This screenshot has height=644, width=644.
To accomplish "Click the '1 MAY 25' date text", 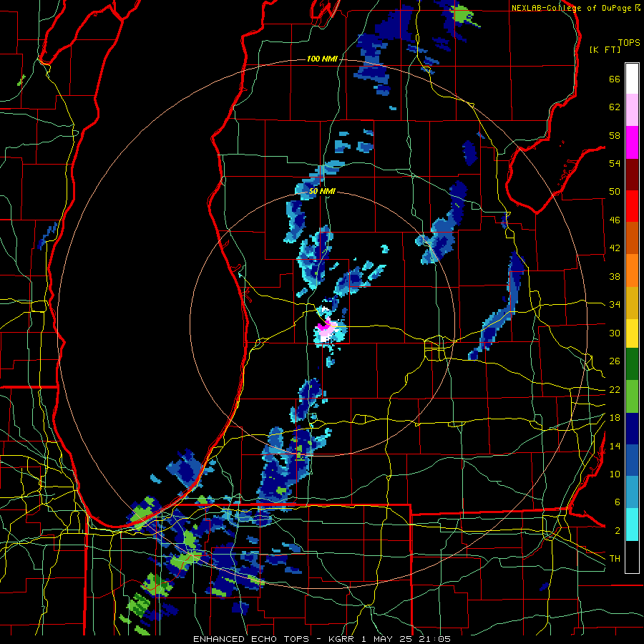I will pyautogui.click(x=387, y=639).
